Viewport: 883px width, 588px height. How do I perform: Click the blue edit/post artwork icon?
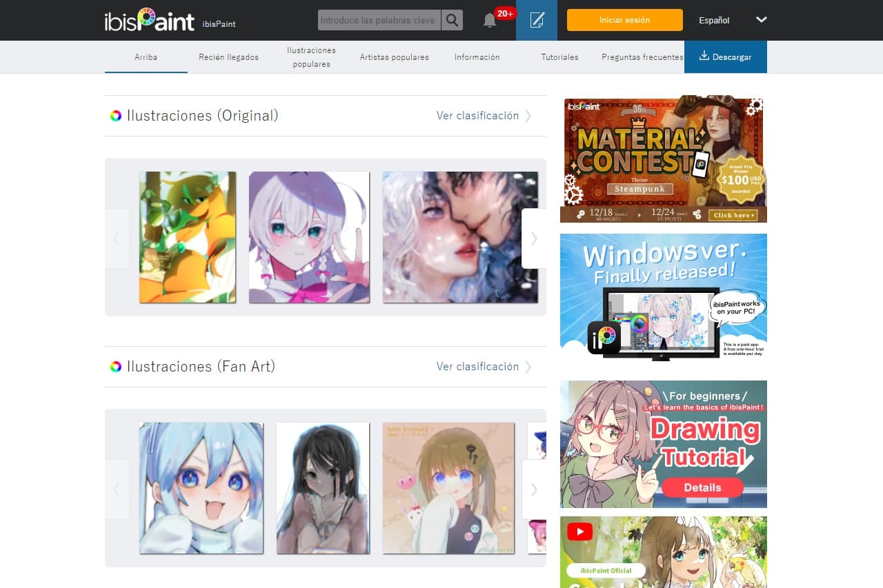pos(537,20)
